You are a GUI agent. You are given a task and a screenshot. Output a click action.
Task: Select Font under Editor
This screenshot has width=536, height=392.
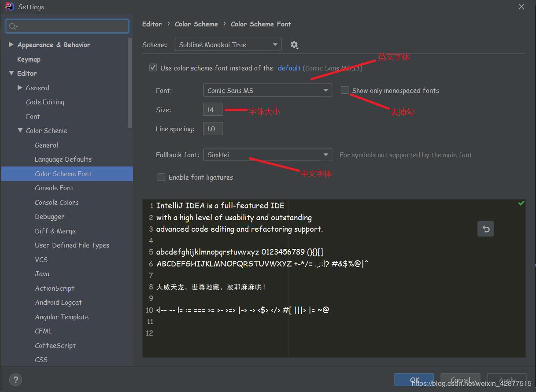pyautogui.click(x=33, y=116)
